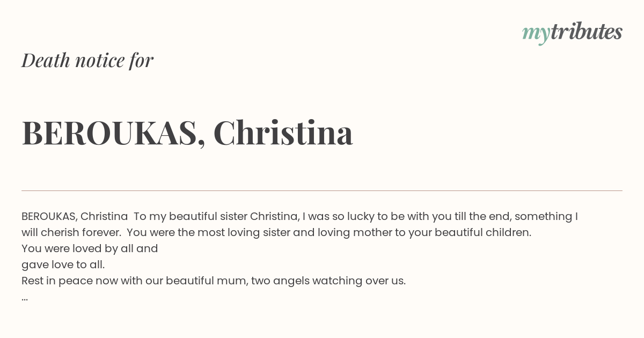644x338 pixels.
Task: Click the 'Rest in peace now' sentence
Action: point(214,281)
